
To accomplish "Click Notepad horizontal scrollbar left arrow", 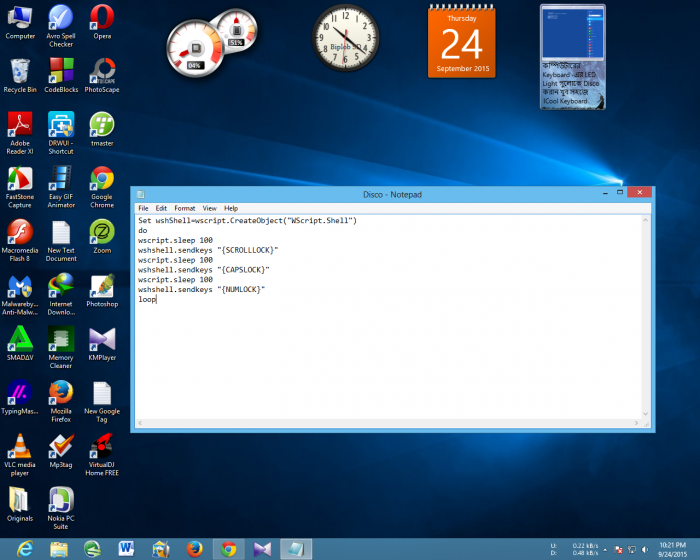I will [140, 423].
